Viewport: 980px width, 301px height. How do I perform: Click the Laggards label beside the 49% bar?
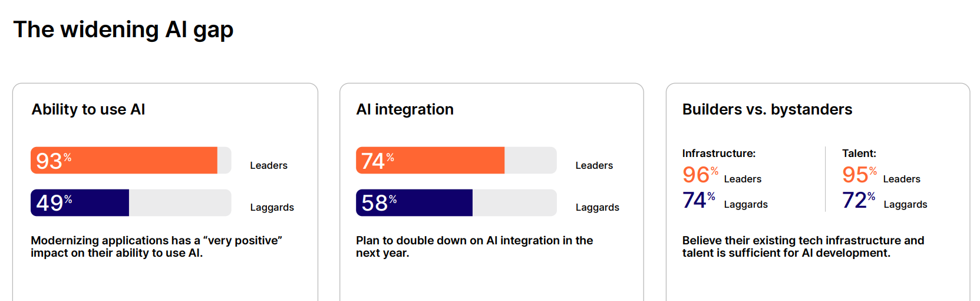(x=272, y=207)
